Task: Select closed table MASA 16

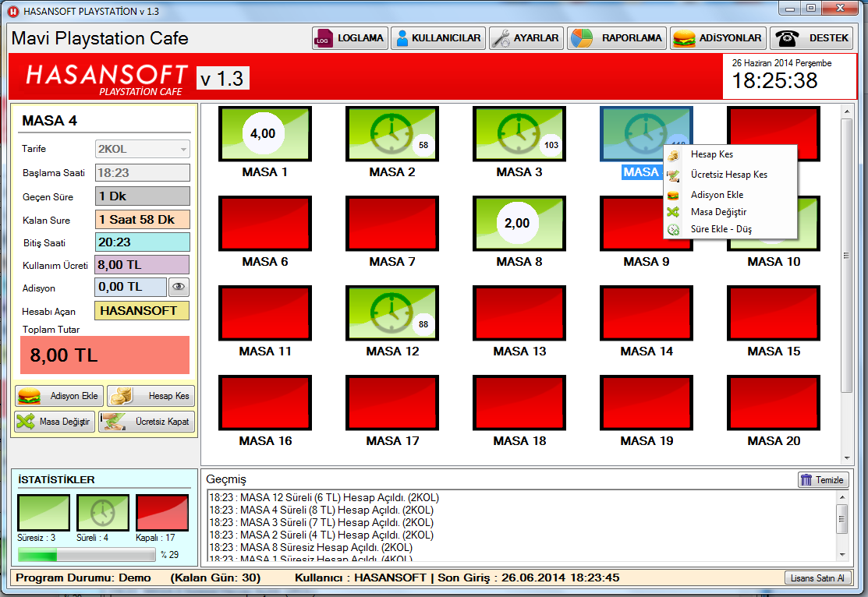Action: coord(265,403)
